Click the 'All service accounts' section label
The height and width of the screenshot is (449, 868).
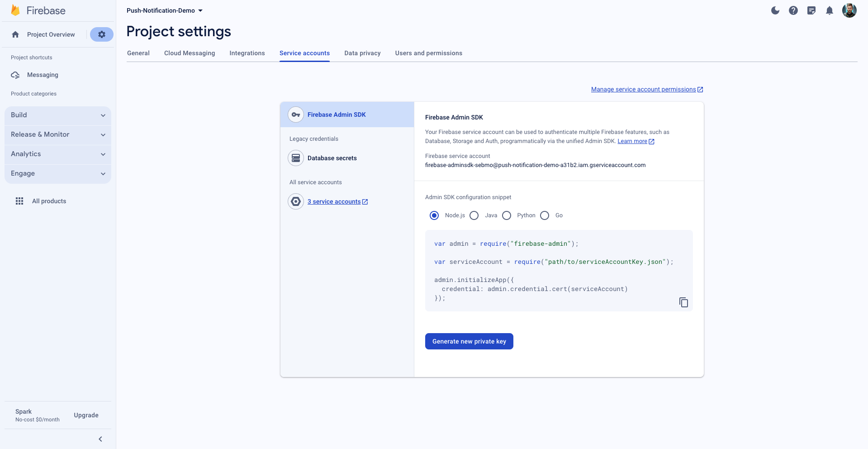[x=315, y=182]
